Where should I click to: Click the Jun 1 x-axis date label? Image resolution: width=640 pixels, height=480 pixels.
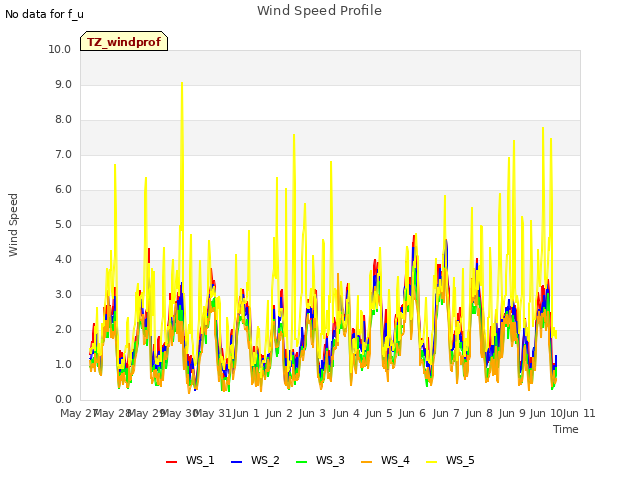246,413
